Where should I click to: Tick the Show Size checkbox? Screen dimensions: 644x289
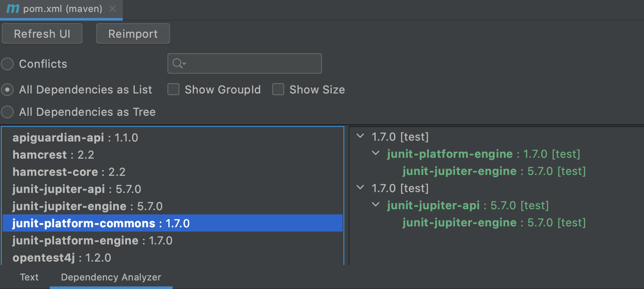click(278, 90)
